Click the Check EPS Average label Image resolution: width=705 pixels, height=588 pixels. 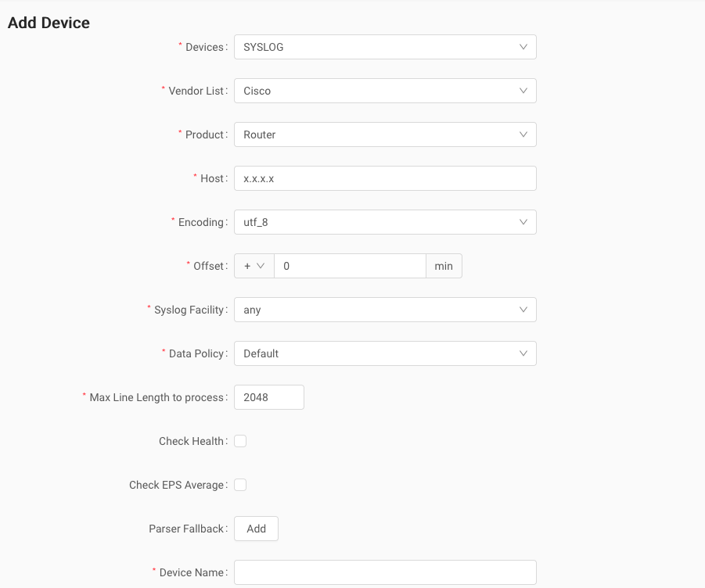pos(176,485)
